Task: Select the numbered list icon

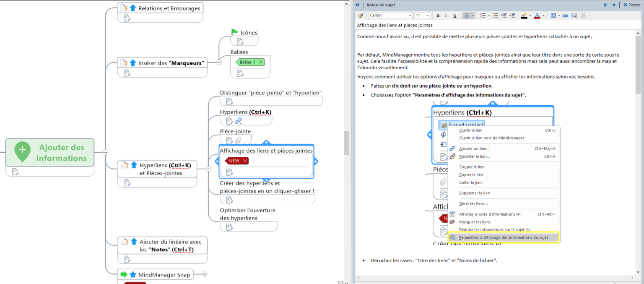Action: pos(483,15)
